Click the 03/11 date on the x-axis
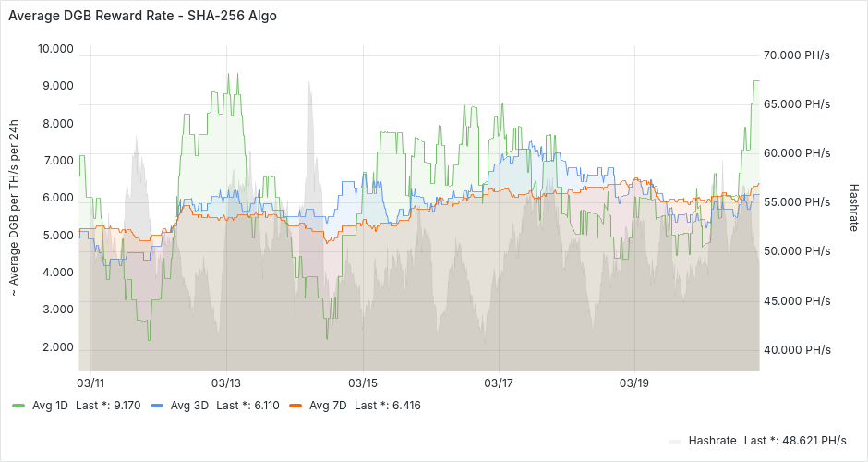Viewport: 868px width, 462px height. pyautogui.click(x=90, y=383)
